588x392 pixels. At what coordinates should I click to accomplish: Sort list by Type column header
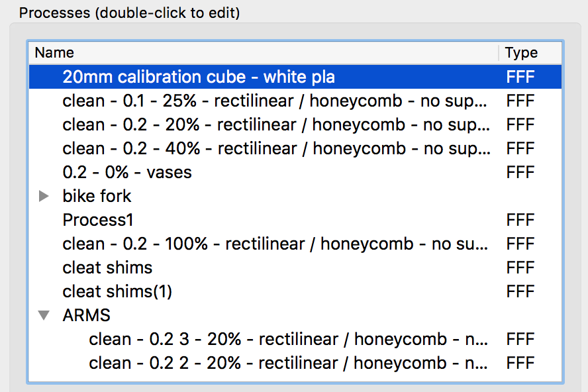click(x=530, y=53)
